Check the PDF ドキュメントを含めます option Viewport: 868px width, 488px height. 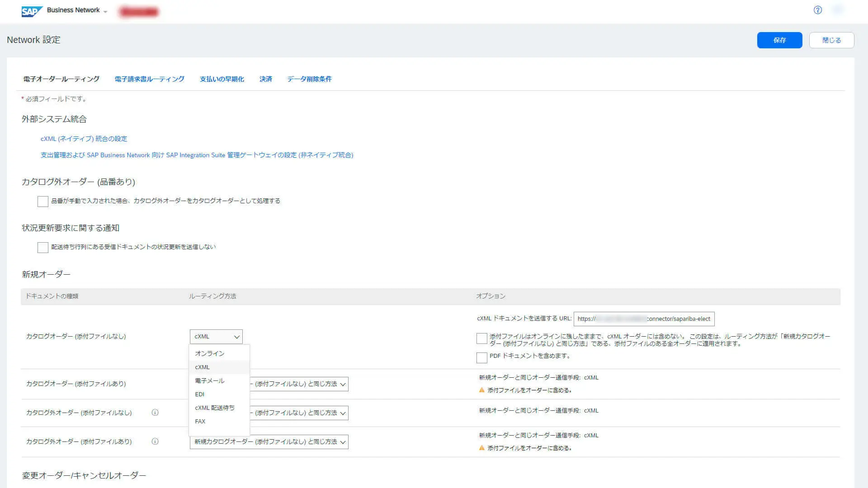click(482, 358)
